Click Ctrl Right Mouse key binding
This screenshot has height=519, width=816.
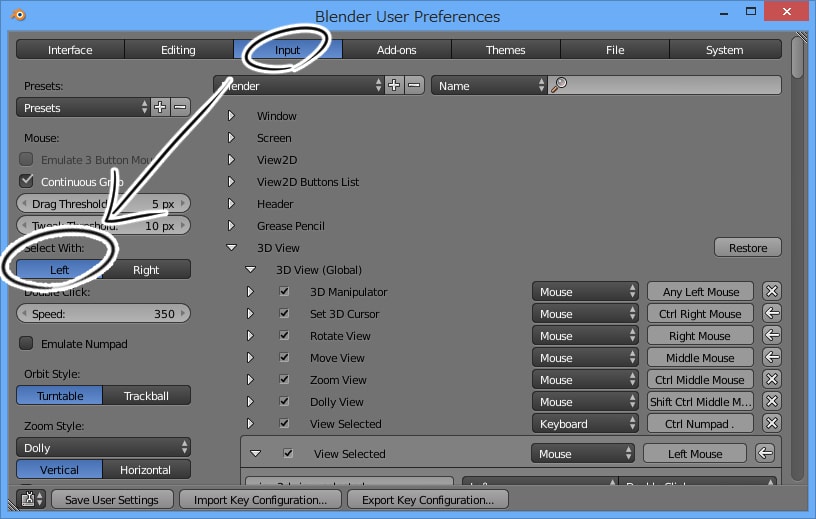tap(700, 313)
